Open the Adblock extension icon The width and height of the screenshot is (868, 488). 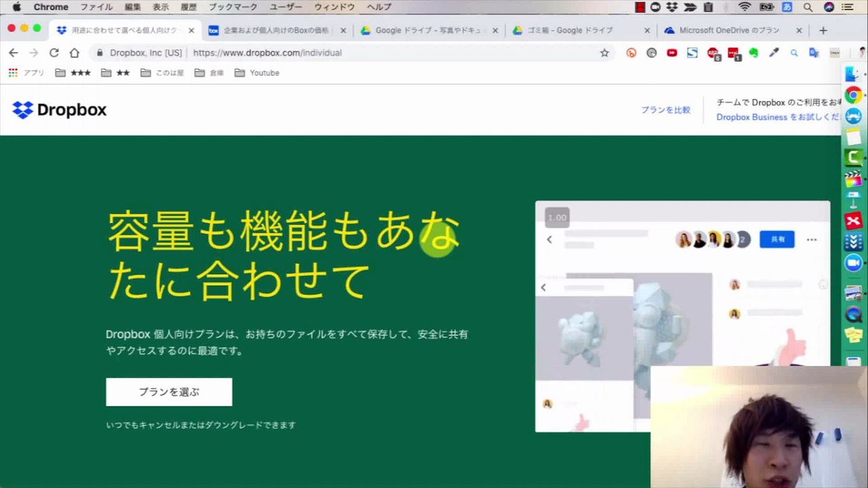point(713,53)
